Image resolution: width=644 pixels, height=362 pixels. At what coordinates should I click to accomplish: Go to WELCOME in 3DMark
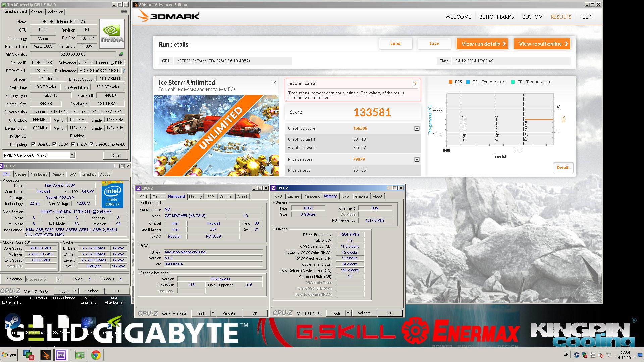(458, 17)
